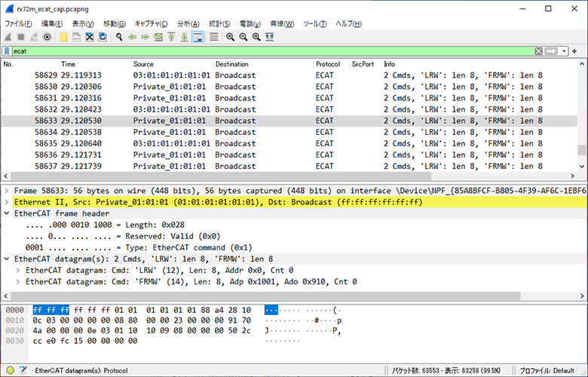Expand the 'FRMW' datagram row
This screenshot has height=377, width=588.
pyautogui.click(x=17, y=282)
